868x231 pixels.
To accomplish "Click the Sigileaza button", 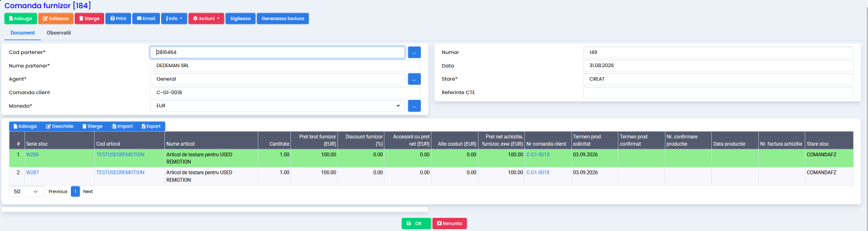I will [240, 18].
